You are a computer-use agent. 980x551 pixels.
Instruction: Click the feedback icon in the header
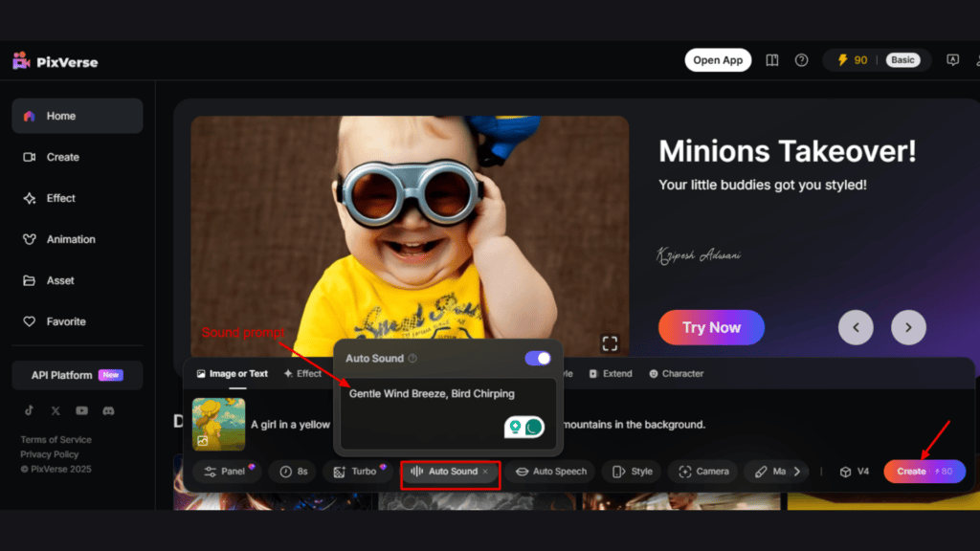[952, 59]
